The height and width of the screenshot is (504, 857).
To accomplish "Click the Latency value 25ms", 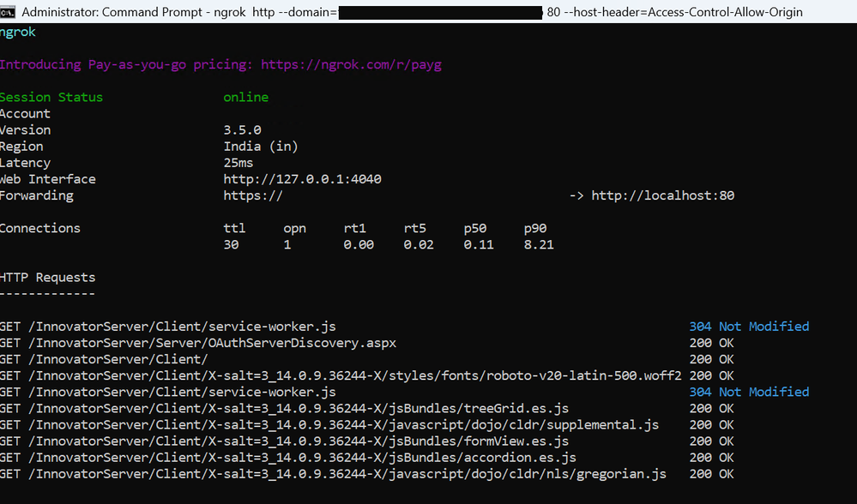I will click(238, 163).
